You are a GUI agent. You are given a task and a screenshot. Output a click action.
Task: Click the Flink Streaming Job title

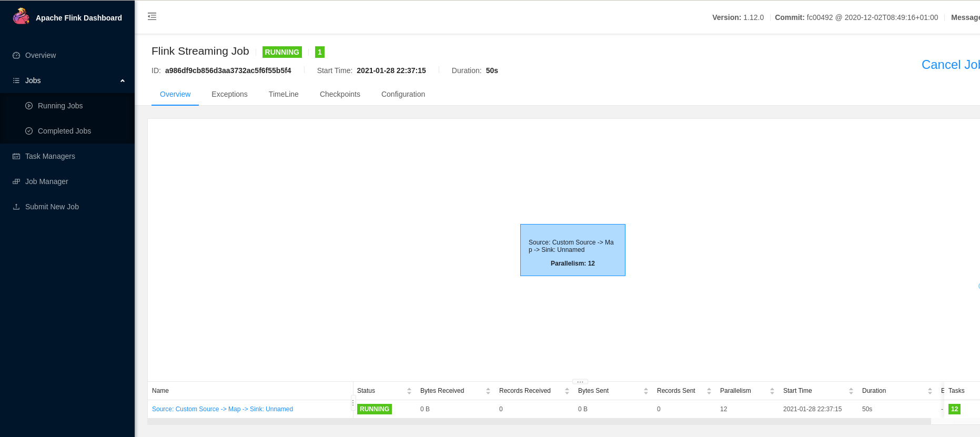coord(200,51)
